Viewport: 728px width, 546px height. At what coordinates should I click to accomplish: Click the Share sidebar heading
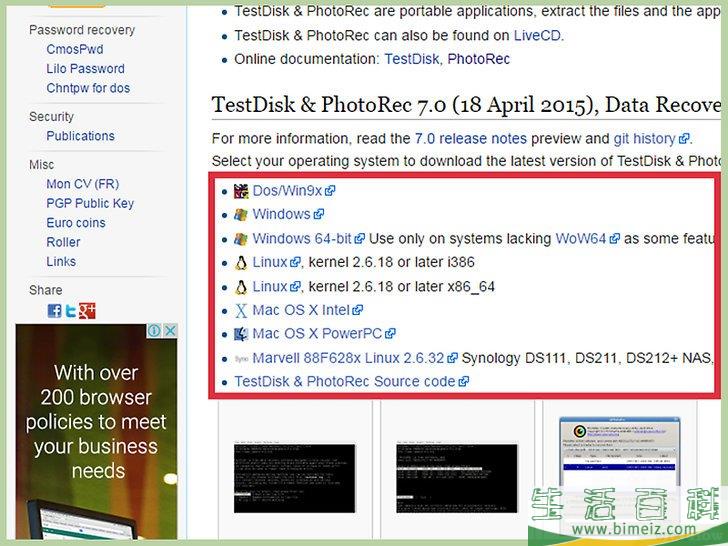(46, 291)
